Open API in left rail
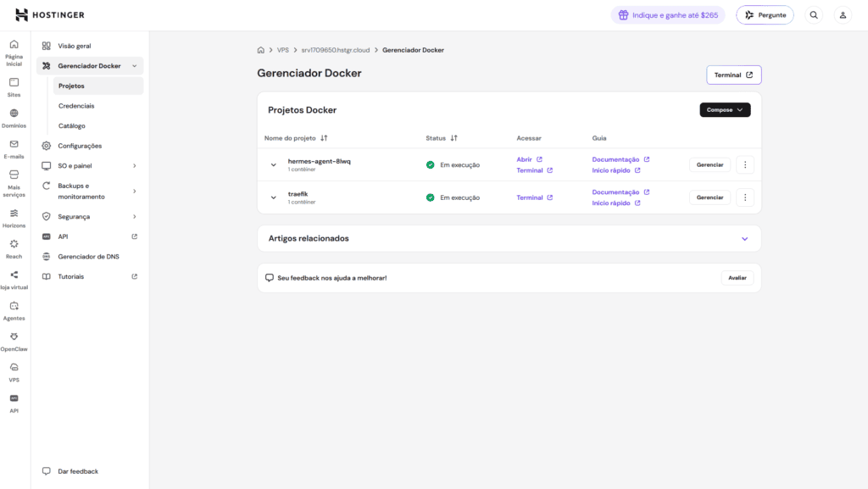Viewport: 868px width, 489px height. coord(14,403)
